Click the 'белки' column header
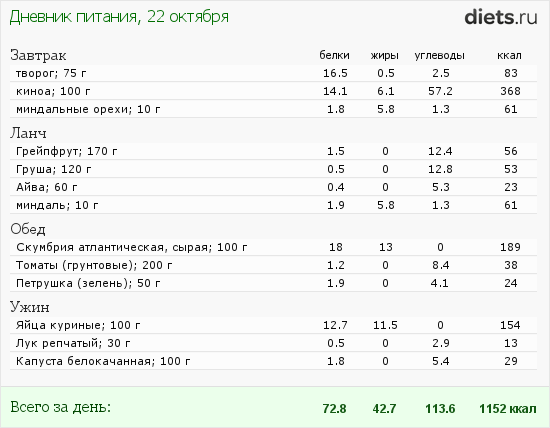This screenshot has height=428, width=550. point(334,55)
